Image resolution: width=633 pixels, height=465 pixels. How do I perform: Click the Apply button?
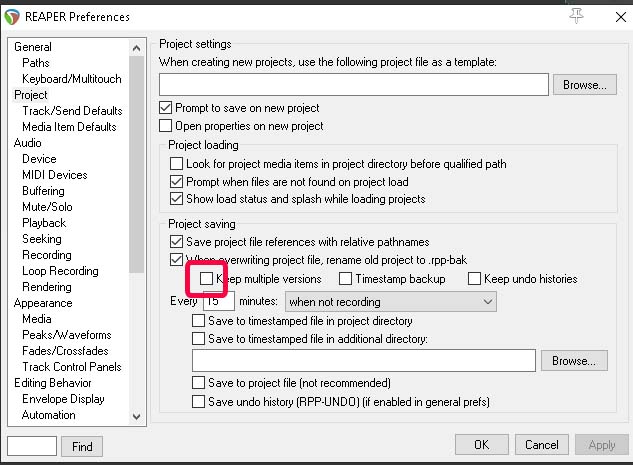602,444
